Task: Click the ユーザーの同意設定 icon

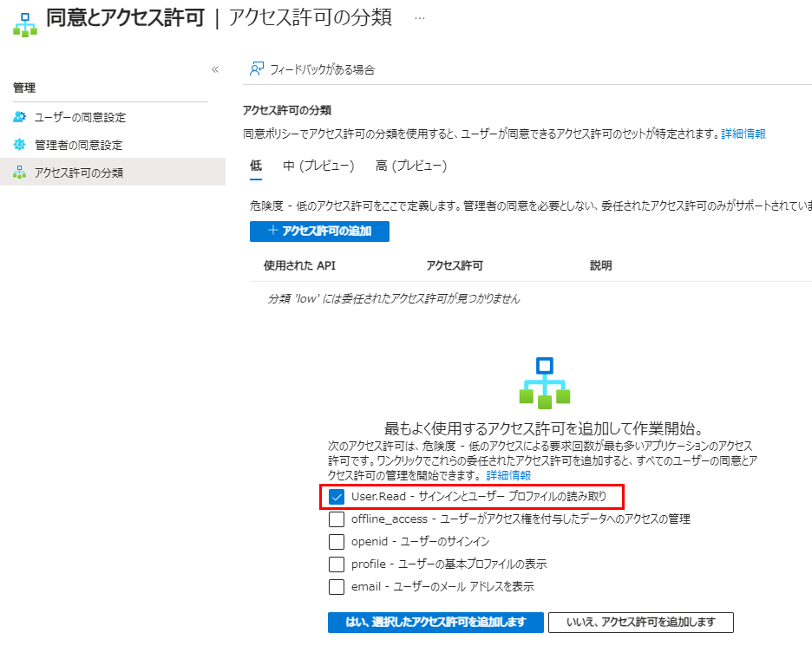Action: click(20, 117)
